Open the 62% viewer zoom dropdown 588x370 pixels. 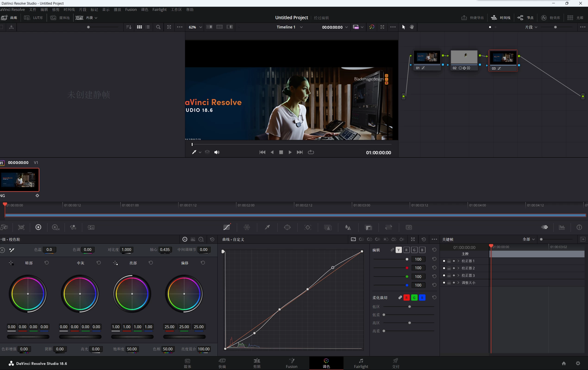pyautogui.click(x=195, y=27)
